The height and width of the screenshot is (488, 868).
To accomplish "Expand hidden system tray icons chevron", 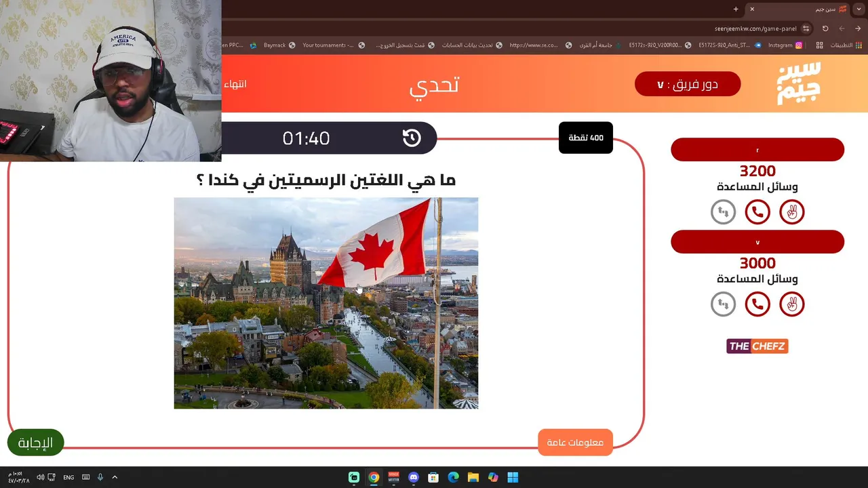I will pos(115,477).
